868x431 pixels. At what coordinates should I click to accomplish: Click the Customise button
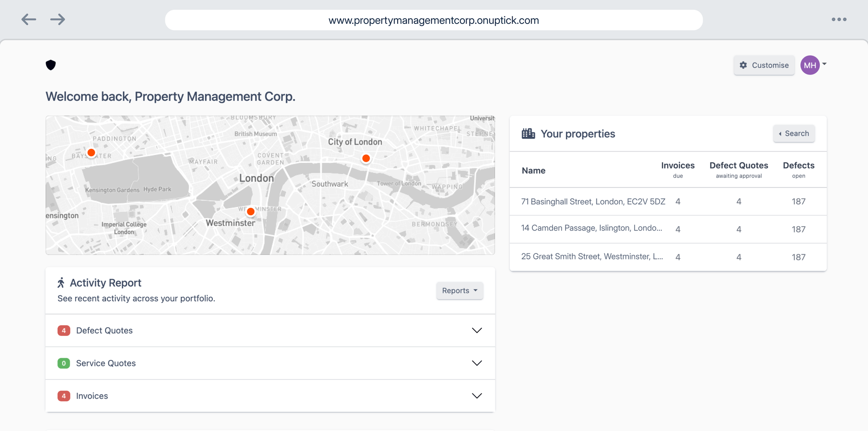764,65
